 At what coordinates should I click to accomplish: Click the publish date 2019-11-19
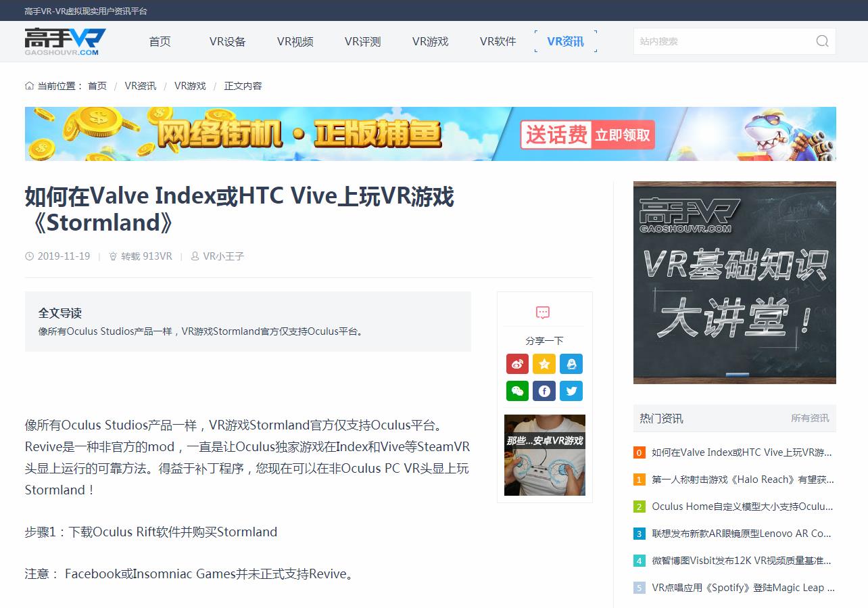tap(64, 256)
